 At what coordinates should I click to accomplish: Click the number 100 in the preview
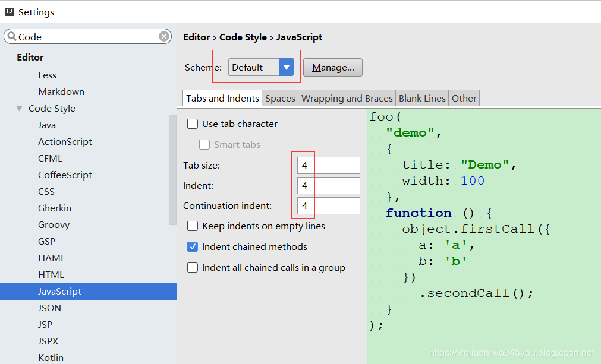[x=472, y=181]
